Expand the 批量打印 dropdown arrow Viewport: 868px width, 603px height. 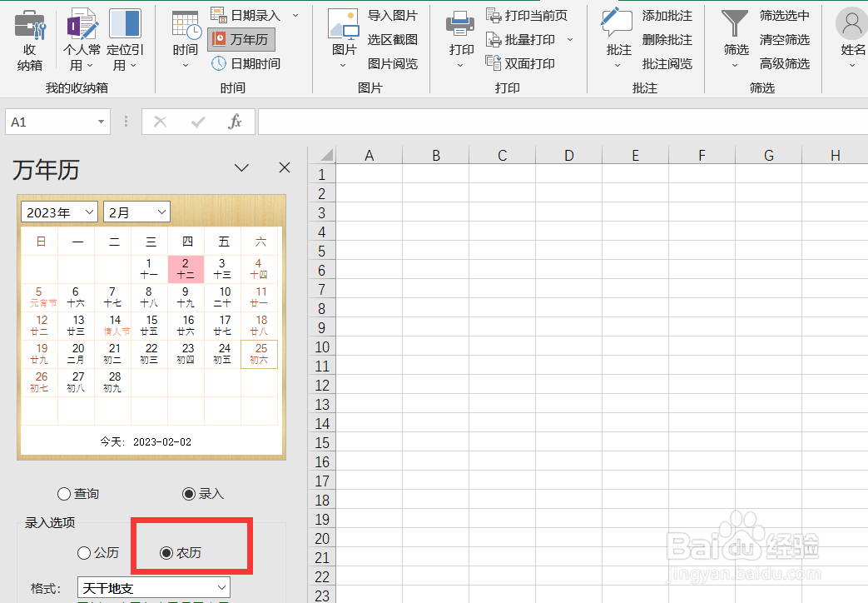tap(569, 39)
